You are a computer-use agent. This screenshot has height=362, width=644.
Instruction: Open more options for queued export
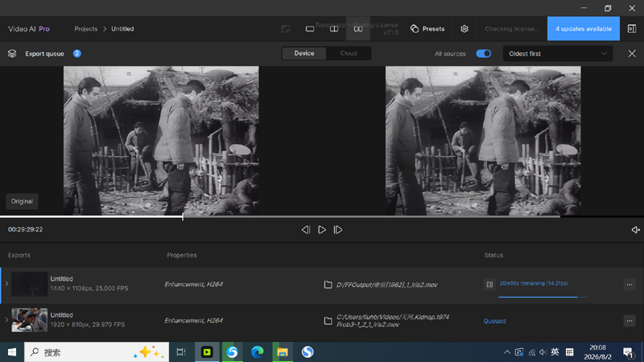630,320
